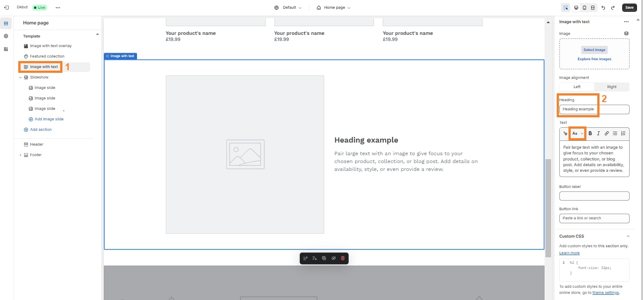Image resolution: width=644 pixels, height=300 pixels.
Task: Collapse the Slideshow section tree
Action: [20, 77]
